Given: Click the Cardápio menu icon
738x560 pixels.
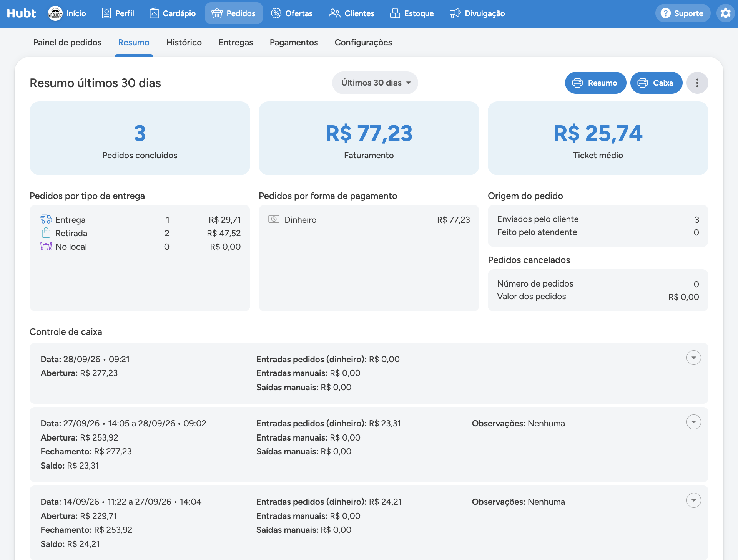Looking at the screenshot, I should coord(154,13).
